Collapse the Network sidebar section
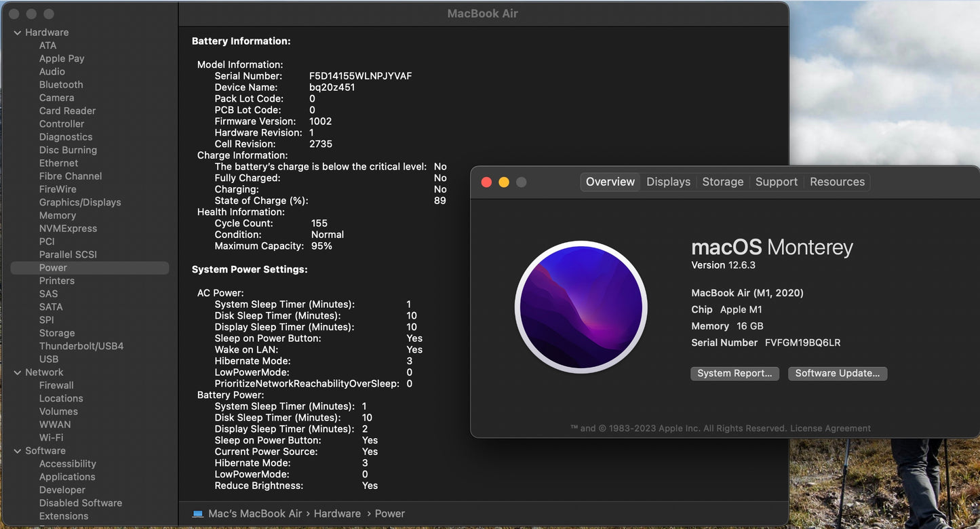The height and width of the screenshot is (529, 980). tap(17, 372)
